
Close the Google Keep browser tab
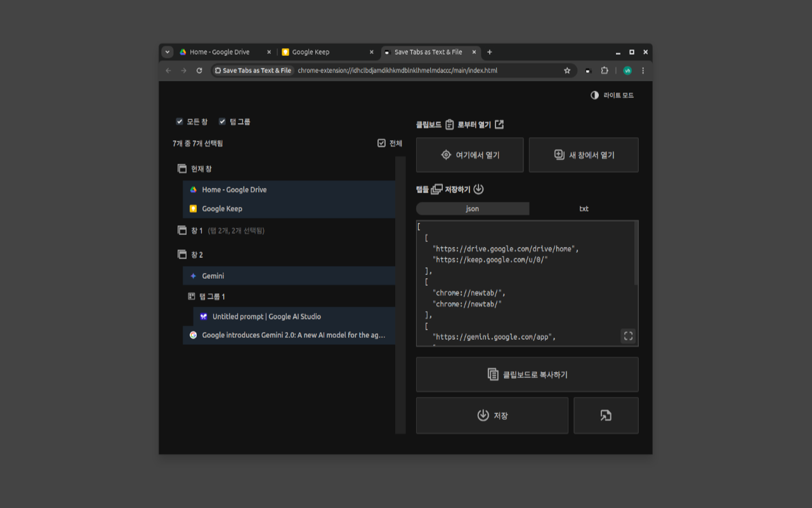(x=372, y=52)
